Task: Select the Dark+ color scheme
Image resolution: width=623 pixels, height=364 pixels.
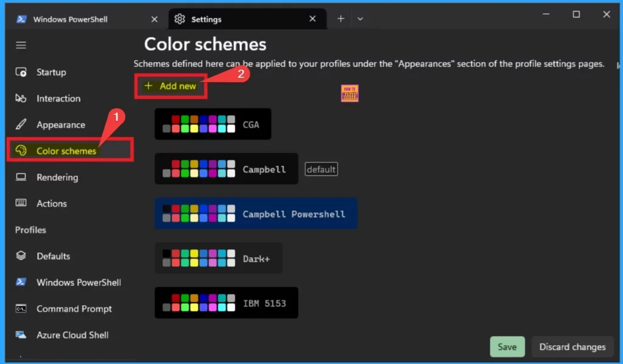Action: point(218,258)
